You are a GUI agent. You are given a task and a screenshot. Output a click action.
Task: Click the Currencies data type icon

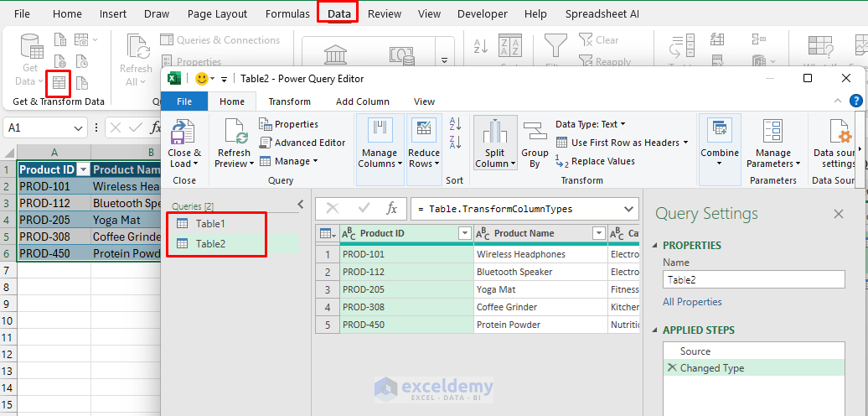(401, 56)
